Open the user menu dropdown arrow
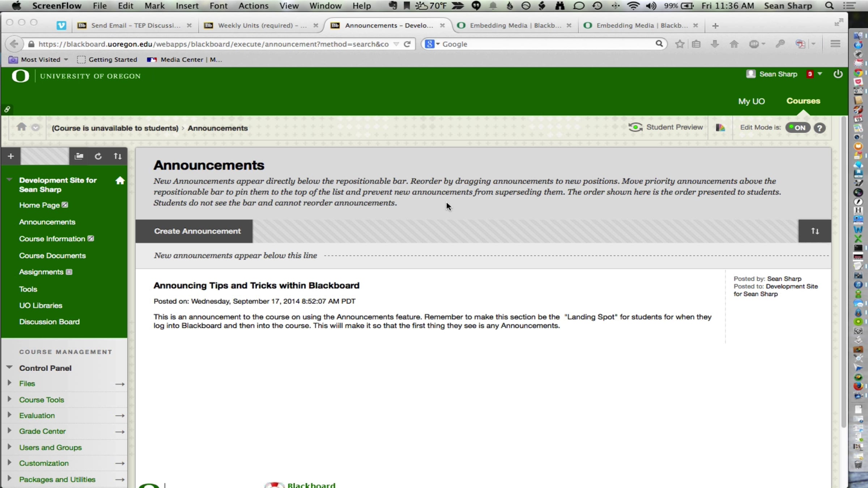Screen dimensions: 868x488 [x=820, y=74]
